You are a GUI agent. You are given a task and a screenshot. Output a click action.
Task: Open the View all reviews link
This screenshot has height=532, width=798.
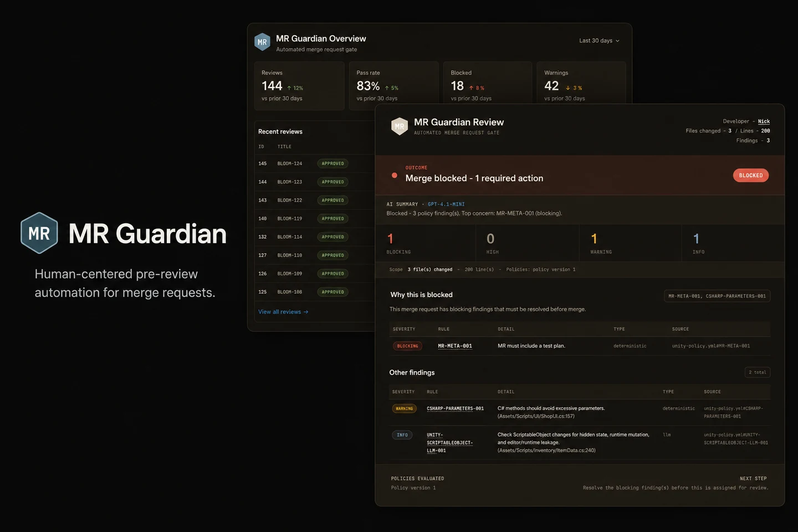[283, 312]
